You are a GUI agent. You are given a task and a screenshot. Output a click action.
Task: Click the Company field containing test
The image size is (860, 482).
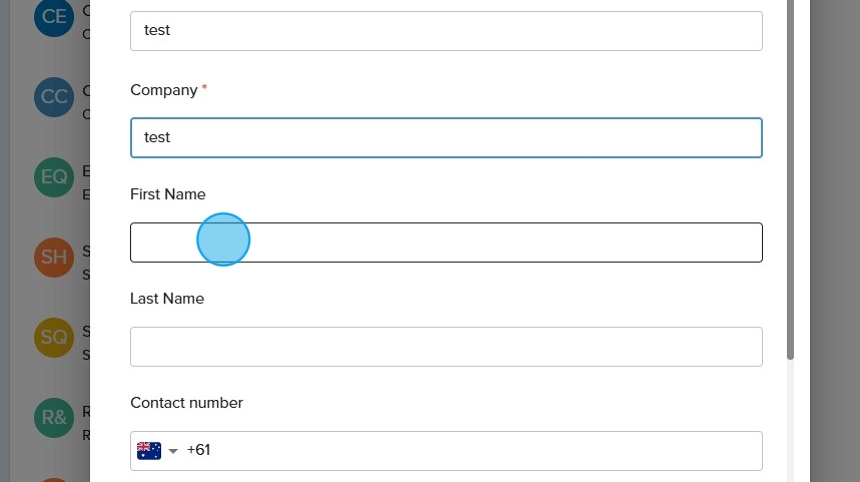point(446,138)
